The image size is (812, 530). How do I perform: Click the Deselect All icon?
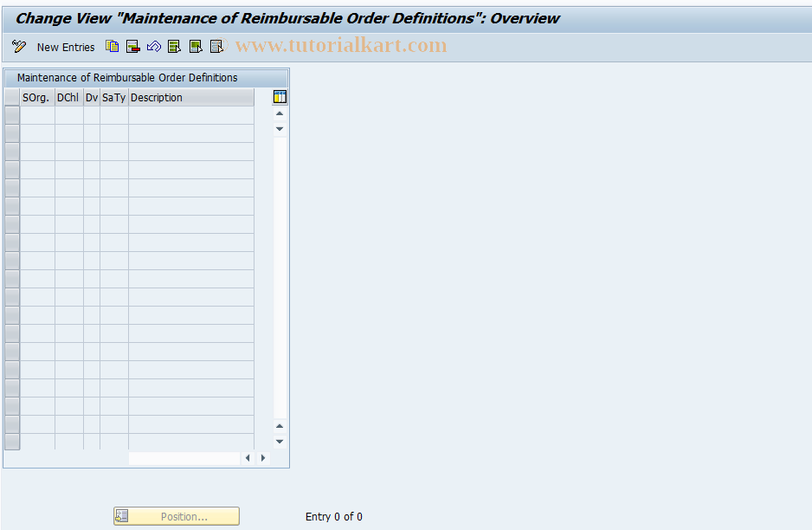coord(216,47)
